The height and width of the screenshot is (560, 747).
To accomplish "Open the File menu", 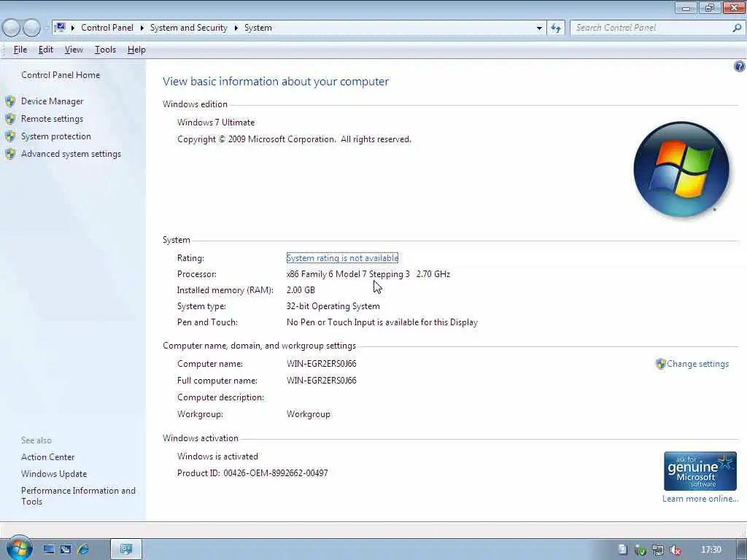I will click(x=20, y=50).
